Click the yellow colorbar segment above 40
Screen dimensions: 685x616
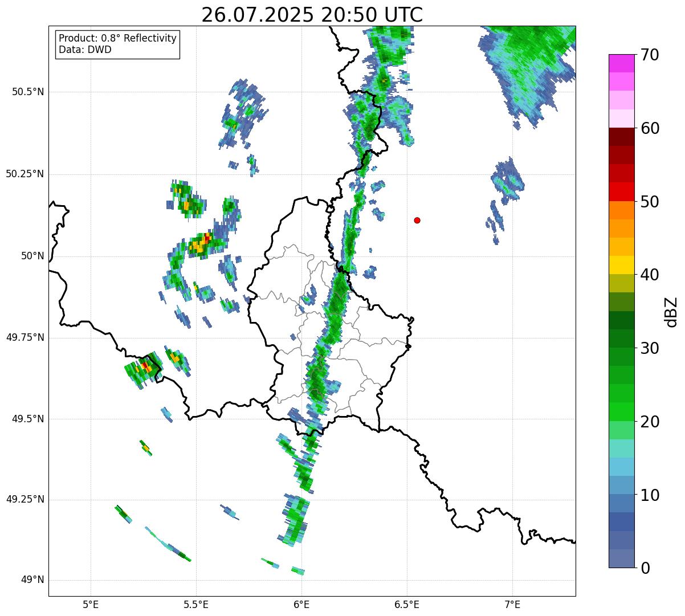(x=621, y=265)
